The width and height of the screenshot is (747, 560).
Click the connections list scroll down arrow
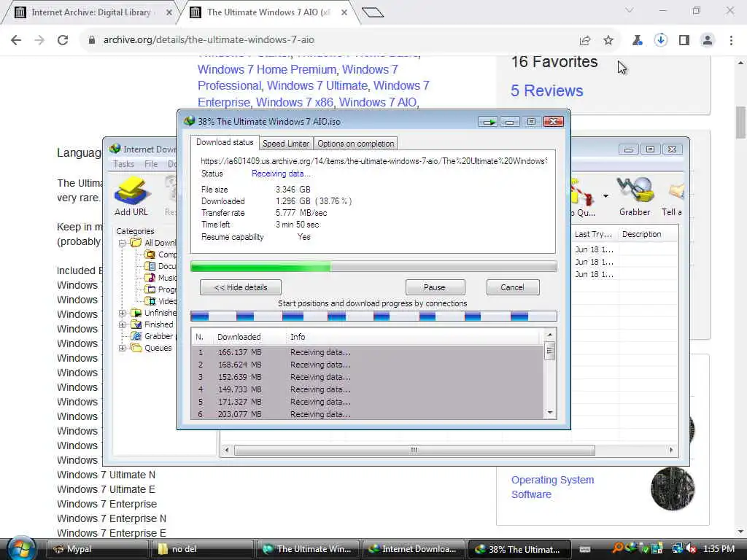point(550,413)
